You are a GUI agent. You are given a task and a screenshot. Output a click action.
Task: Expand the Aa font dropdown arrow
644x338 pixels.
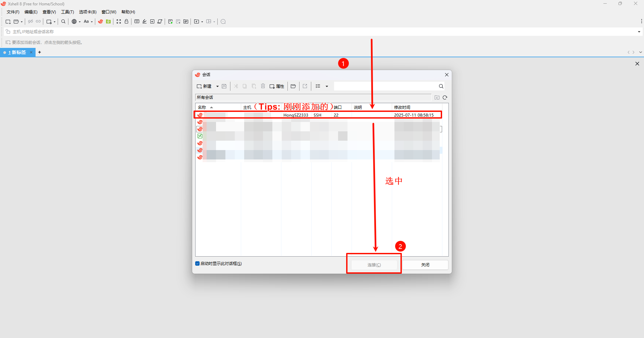(x=92, y=22)
